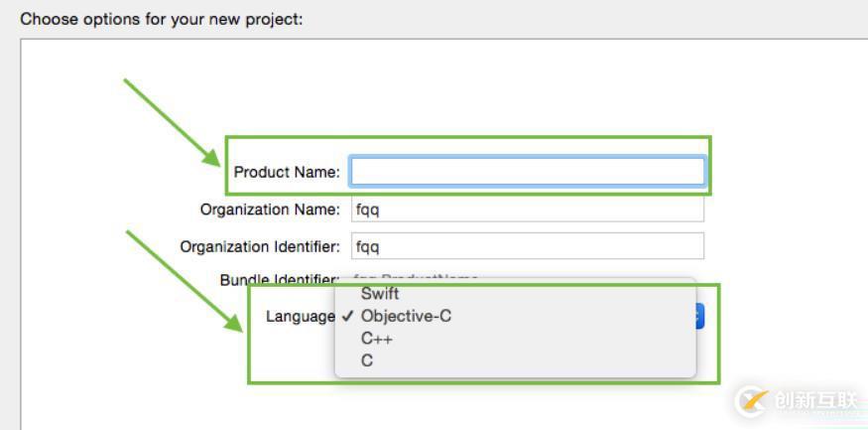868x430 pixels.
Task: Click the greyed Bundle Identifier value text
Action: 417,278
